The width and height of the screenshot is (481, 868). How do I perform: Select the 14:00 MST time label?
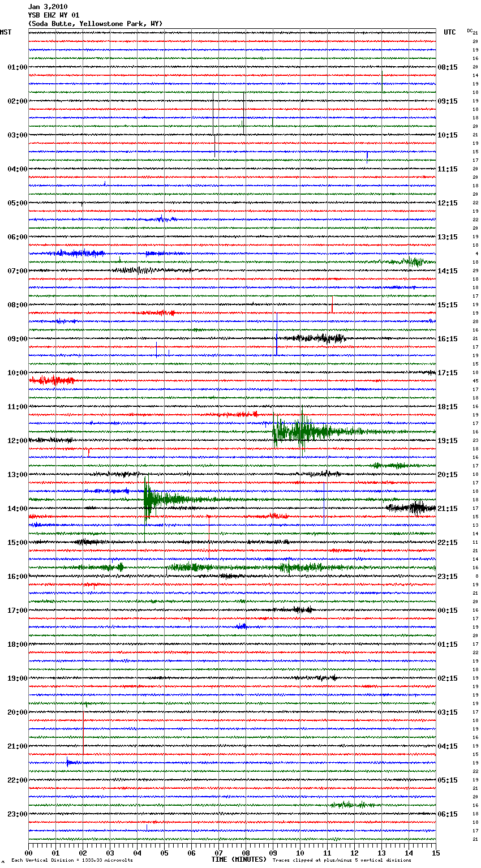coord(18,509)
